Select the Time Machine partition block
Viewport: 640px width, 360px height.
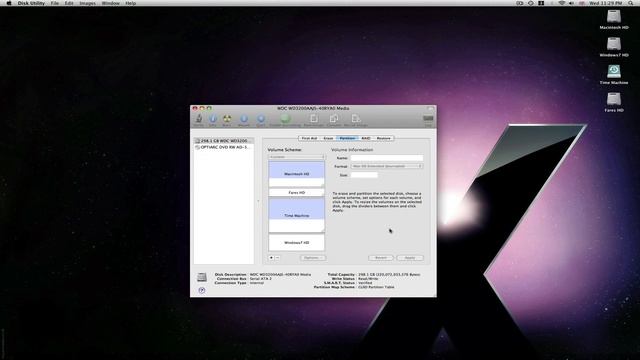pos(296,216)
